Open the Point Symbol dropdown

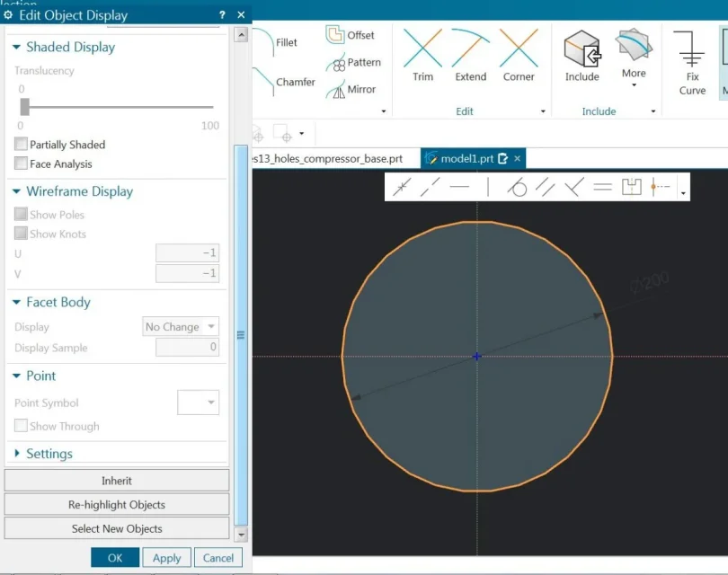pyautogui.click(x=199, y=402)
